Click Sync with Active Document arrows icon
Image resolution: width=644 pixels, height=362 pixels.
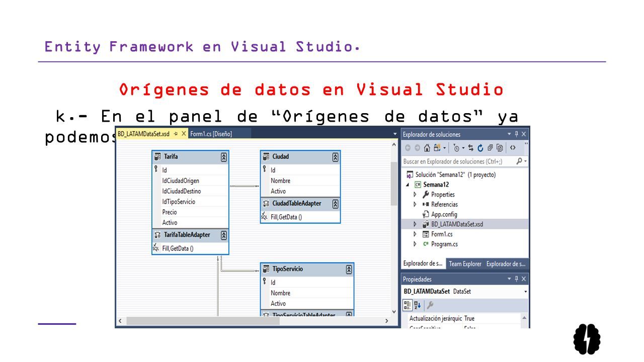(471, 148)
